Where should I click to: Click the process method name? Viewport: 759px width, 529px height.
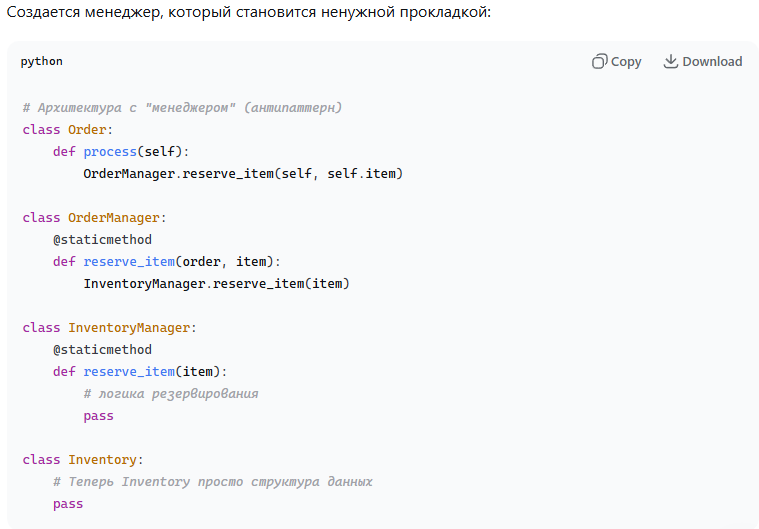coord(110,152)
